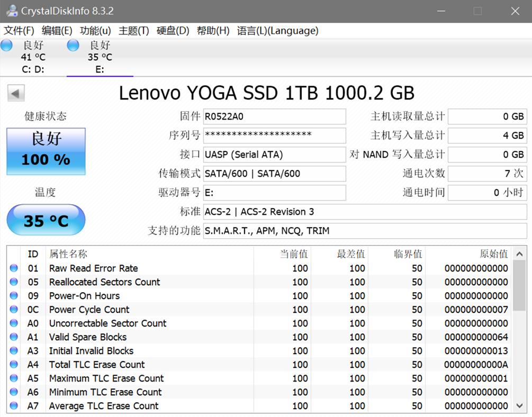Click the status circle for E: disk
The image size is (532, 417).
tap(73, 45)
